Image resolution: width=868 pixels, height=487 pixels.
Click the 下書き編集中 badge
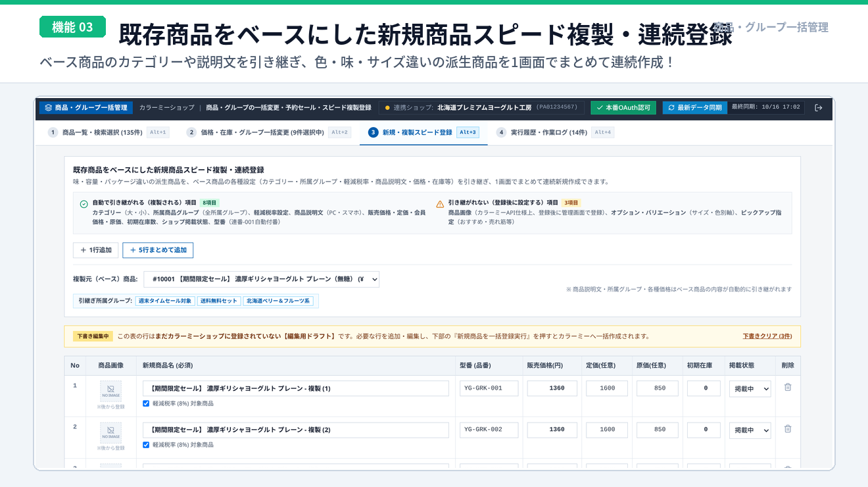[93, 336]
